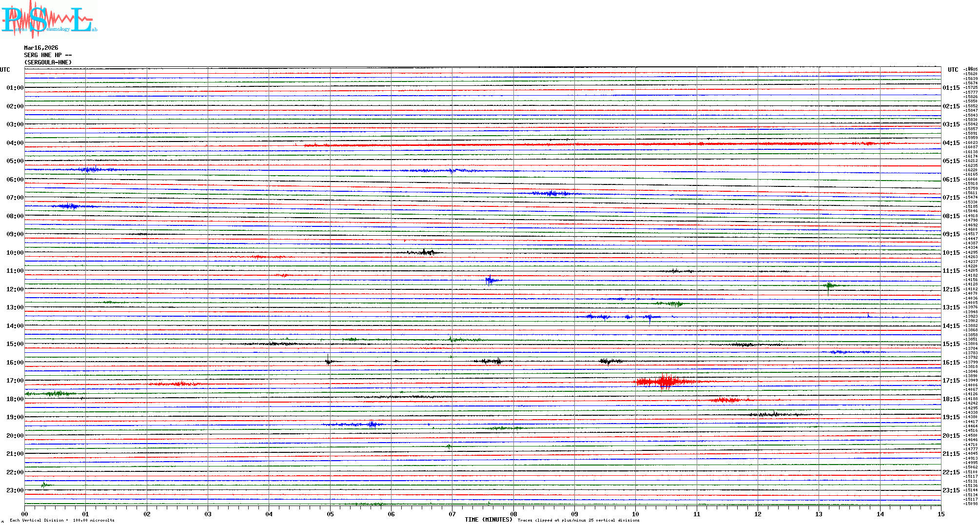Screen dimensions: 980x527
Task: Click the 12:00 hour label on left axis
Action: pyautogui.click(x=15, y=289)
